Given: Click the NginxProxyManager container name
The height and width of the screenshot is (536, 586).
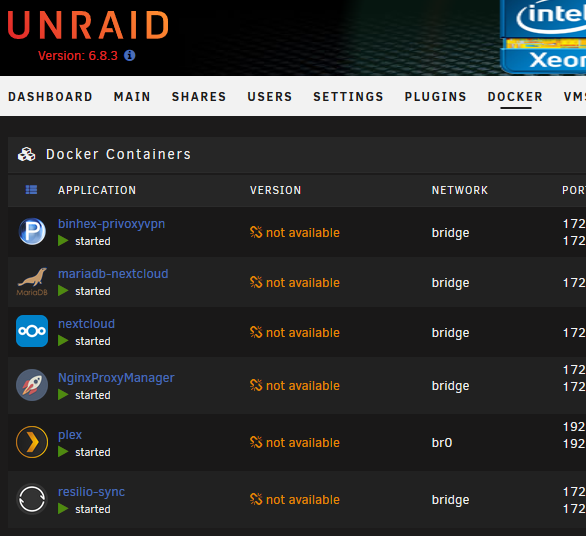Looking at the screenshot, I should tap(116, 378).
